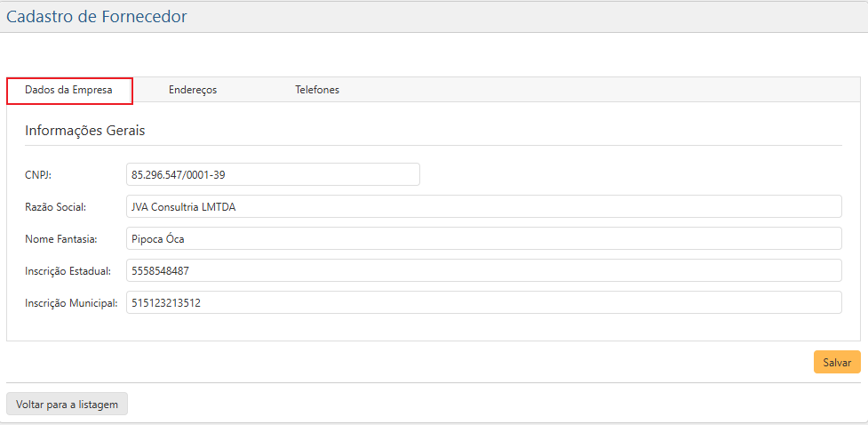868x425 pixels.
Task: Click into the Razão Social field
Action: [483, 206]
